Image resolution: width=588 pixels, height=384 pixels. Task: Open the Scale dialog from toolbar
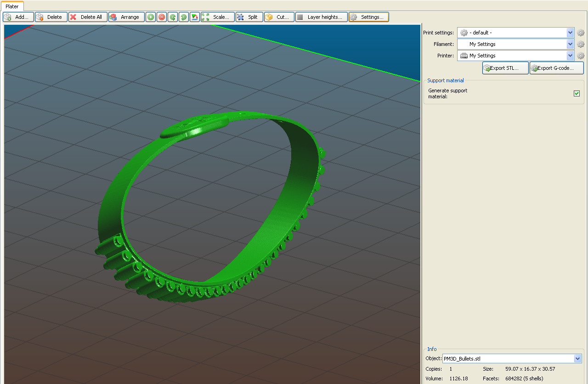coord(217,17)
